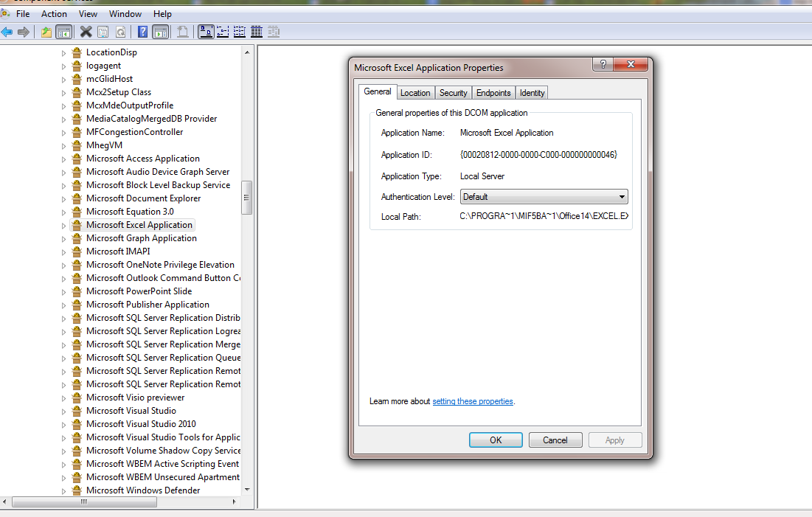Expand the Mcx2Setup Class node

[x=63, y=93]
